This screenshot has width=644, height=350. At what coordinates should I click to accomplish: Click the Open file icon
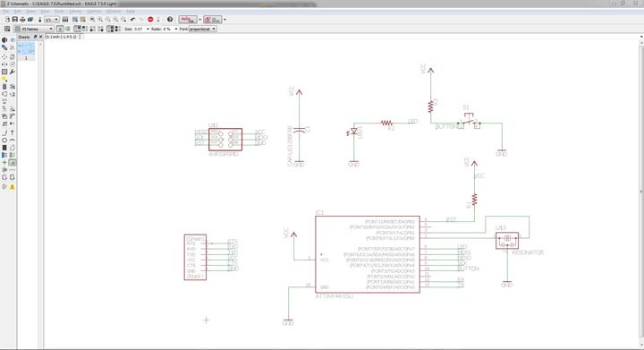(7, 20)
